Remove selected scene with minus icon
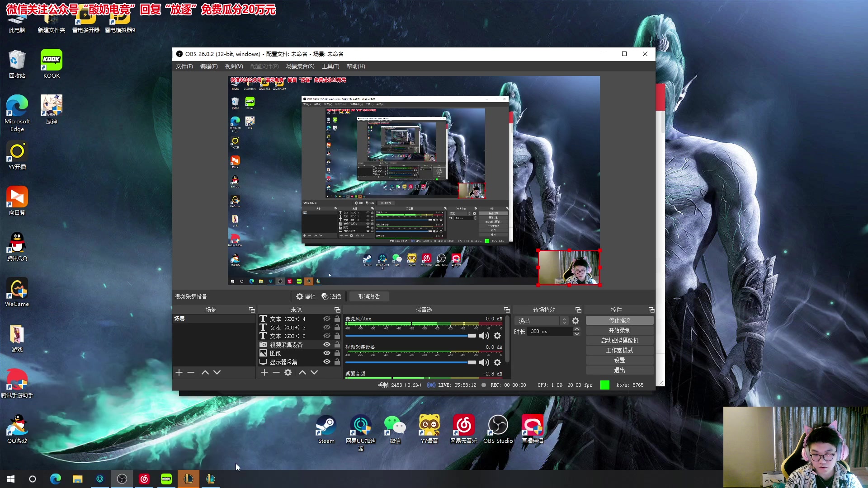The height and width of the screenshot is (488, 868). 191,372
